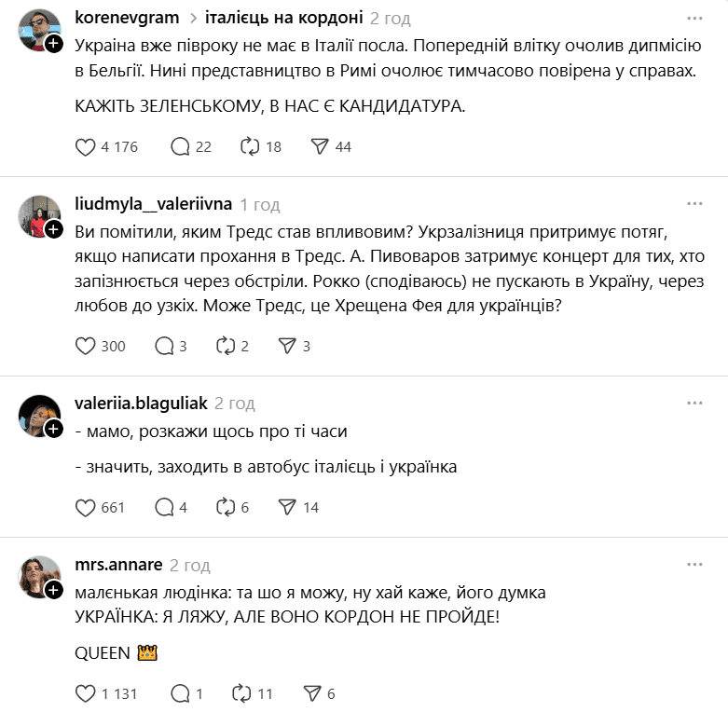The image size is (728, 712).
Task: Share korenevgram's post via send icon
Action: pos(320,146)
